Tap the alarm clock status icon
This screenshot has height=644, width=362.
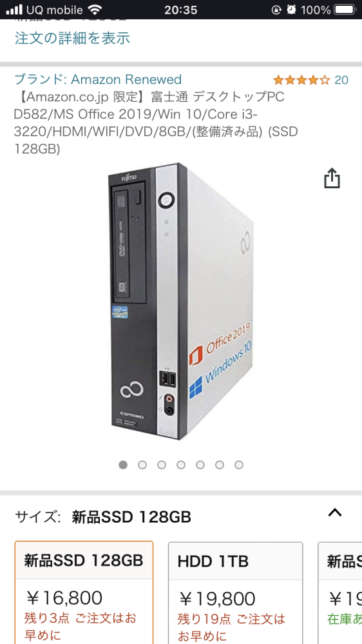291,10
